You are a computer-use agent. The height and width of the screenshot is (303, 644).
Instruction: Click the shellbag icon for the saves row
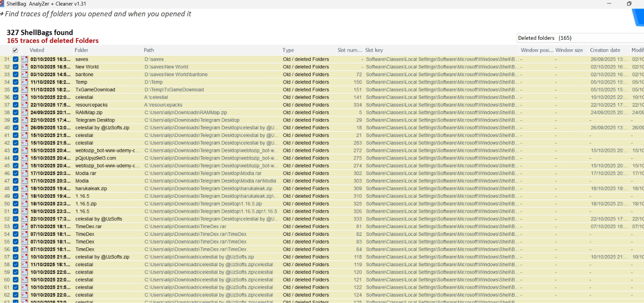pos(25,59)
